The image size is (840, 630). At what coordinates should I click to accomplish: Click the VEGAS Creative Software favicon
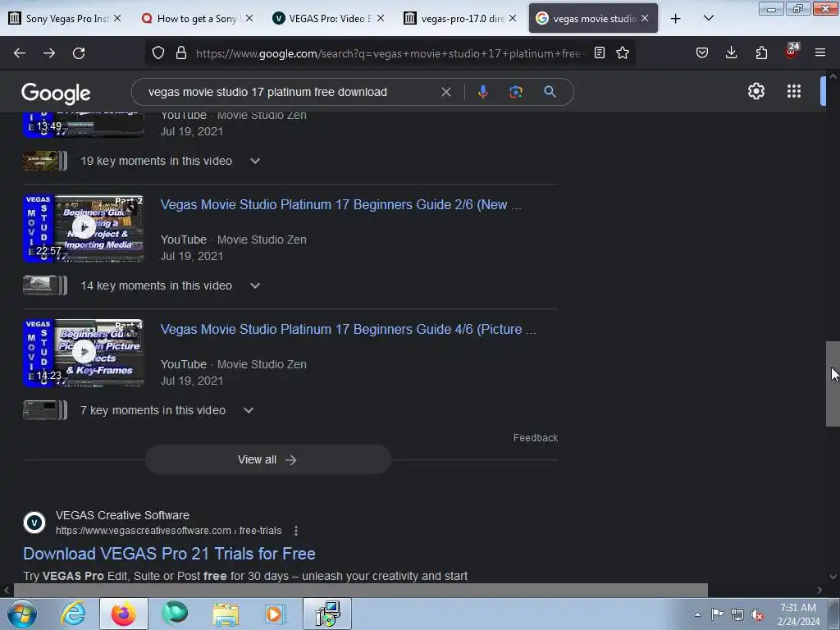(x=34, y=523)
